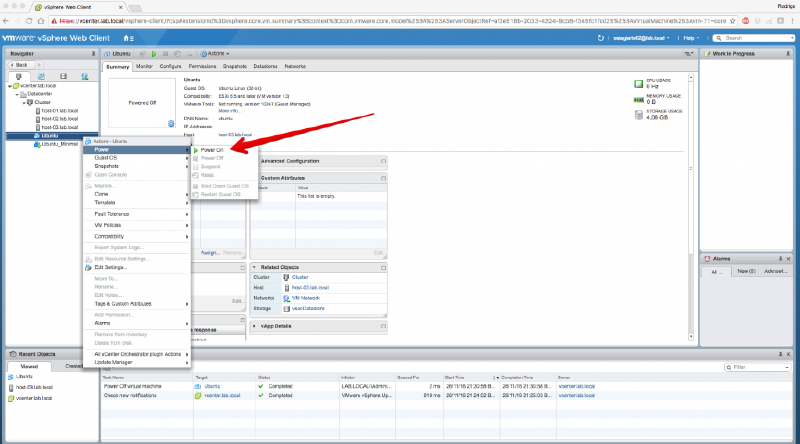The width and height of the screenshot is (800, 444).
Task: Choose Power On in the Power submenu
Action: pos(212,150)
